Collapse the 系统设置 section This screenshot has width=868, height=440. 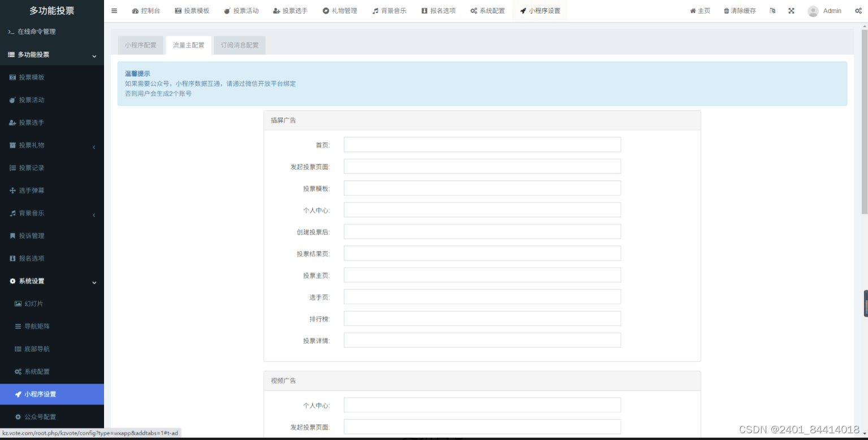[x=36, y=281]
